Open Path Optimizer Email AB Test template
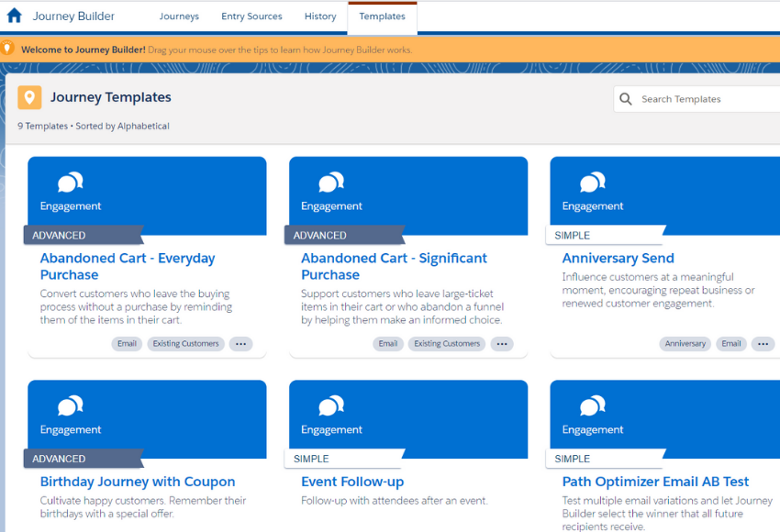 coord(655,482)
